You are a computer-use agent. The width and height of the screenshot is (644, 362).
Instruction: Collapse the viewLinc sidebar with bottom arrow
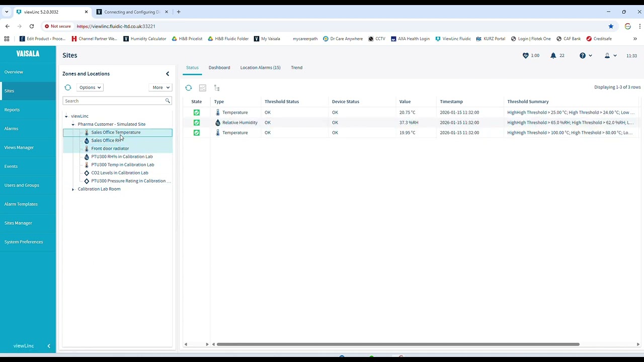(49, 346)
